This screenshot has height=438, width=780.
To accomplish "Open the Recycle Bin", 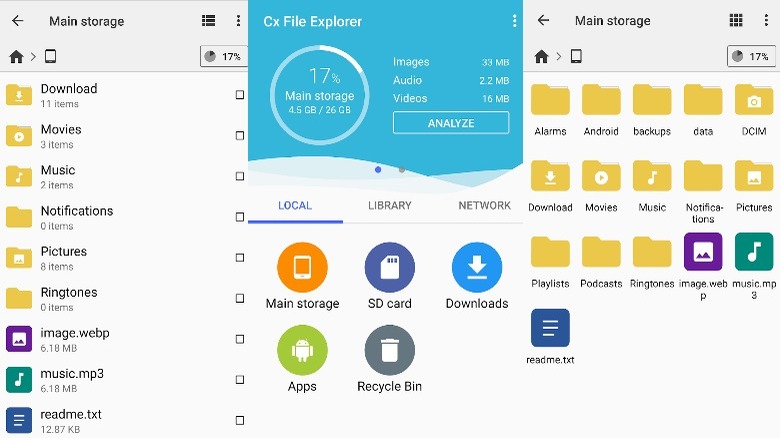I will coord(390,359).
